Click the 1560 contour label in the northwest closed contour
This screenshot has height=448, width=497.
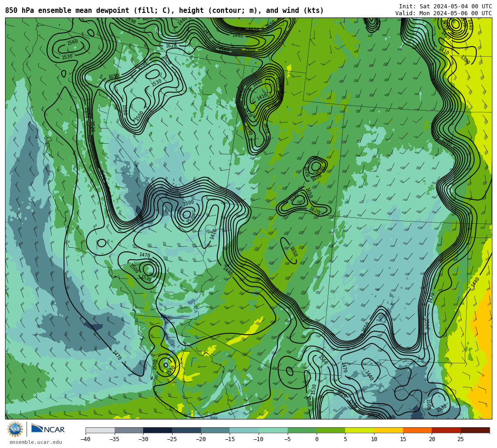click(72, 42)
